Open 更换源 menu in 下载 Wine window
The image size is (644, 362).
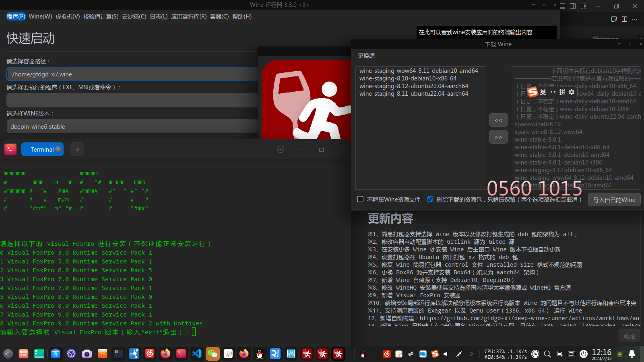tap(366, 56)
